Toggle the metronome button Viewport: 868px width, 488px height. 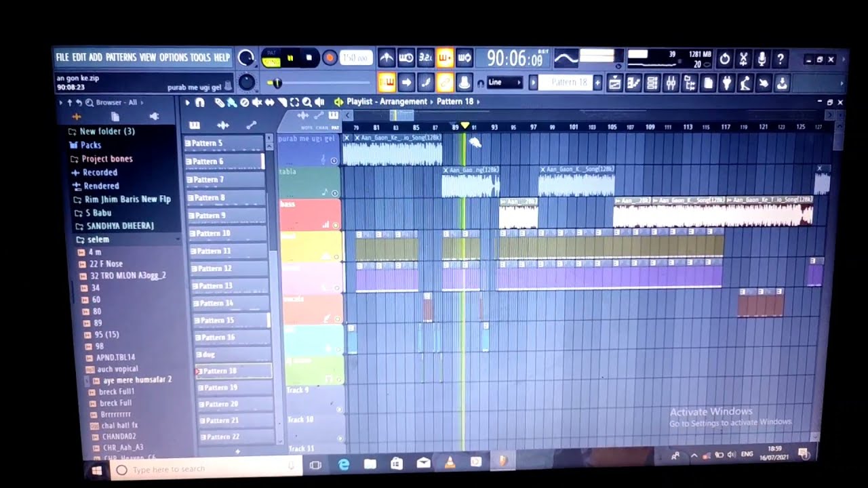[x=387, y=58]
